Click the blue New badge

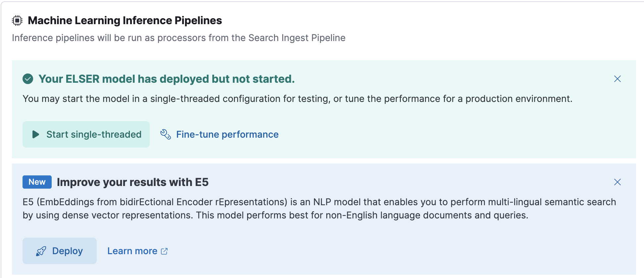click(37, 182)
